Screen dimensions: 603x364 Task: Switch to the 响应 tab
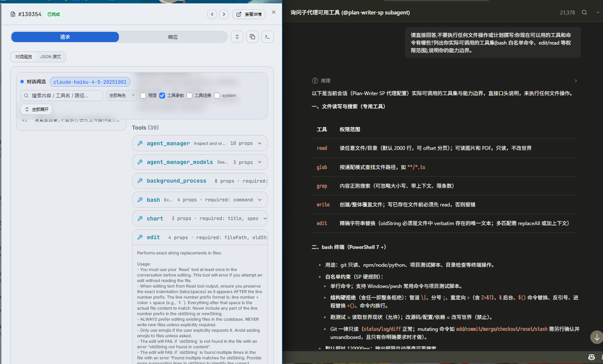click(x=173, y=37)
